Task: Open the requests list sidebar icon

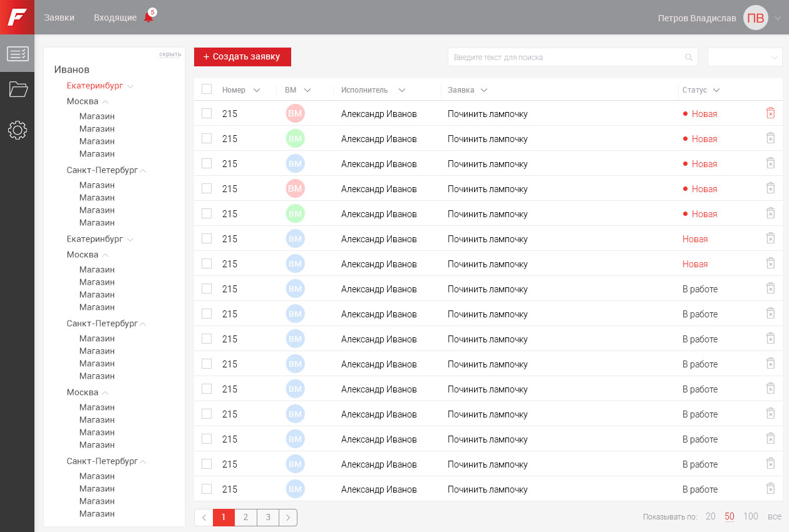Action: (x=17, y=54)
